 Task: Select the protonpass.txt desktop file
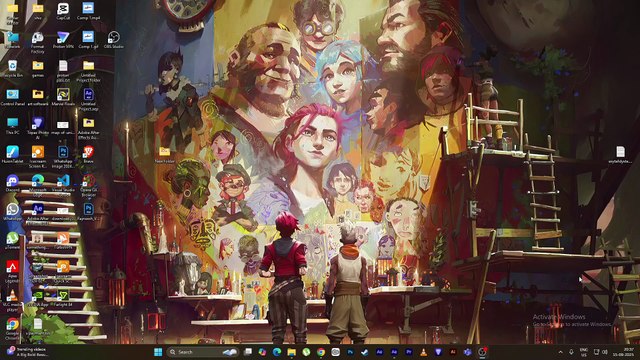(x=63, y=71)
